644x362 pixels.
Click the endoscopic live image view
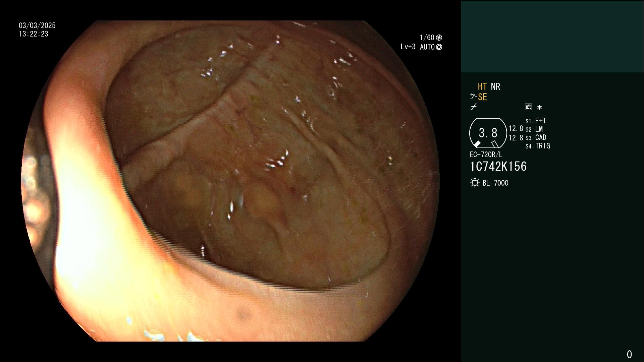(230, 181)
